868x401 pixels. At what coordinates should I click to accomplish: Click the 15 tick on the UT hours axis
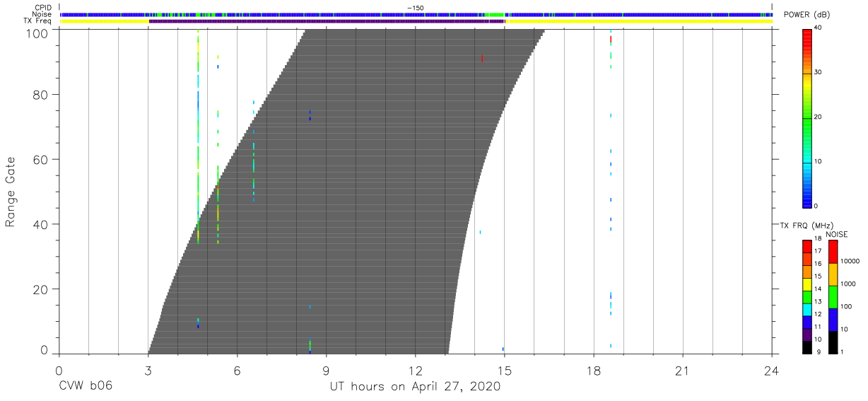[x=504, y=370]
